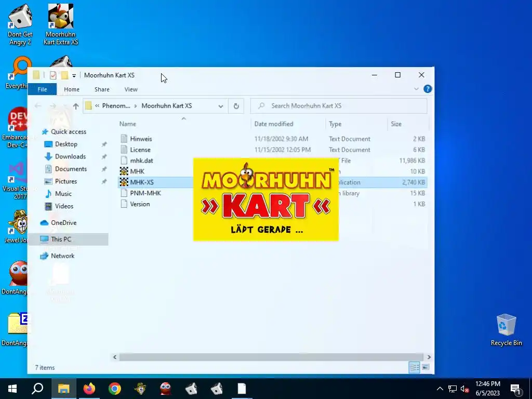
Task: Open the Embarcadero Dev-C++ desktop shortcut
Action: click(15, 128)
